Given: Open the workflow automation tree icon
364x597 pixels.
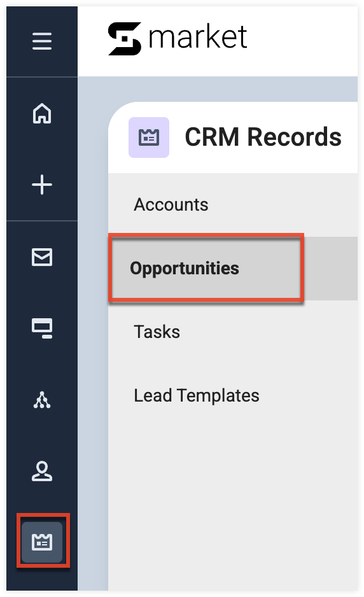Looking at the screenshot, I should 42,400.
